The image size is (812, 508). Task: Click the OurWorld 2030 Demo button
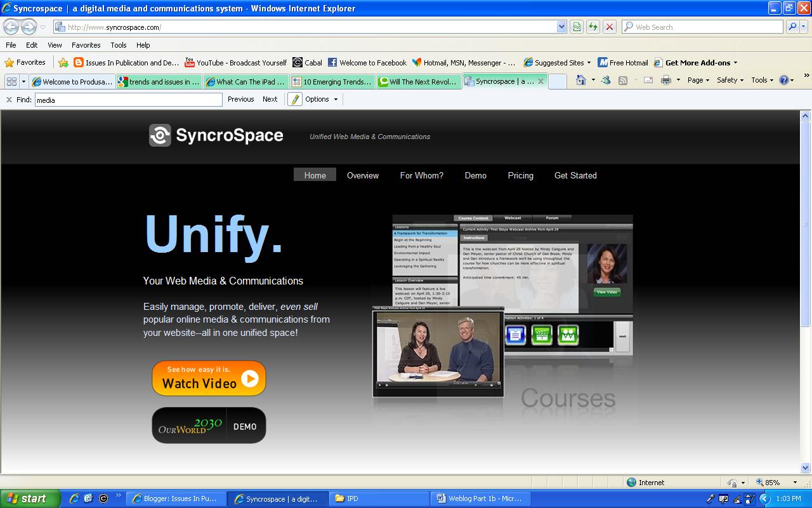pos(209,425)
